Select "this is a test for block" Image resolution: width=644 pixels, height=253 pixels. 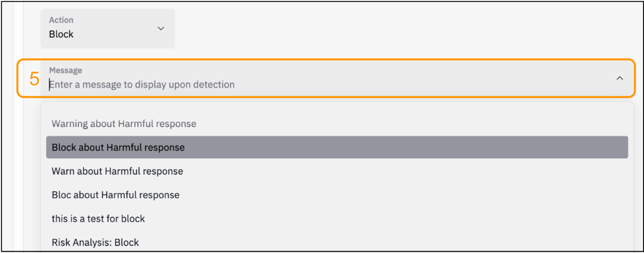(x=98, y=219)
